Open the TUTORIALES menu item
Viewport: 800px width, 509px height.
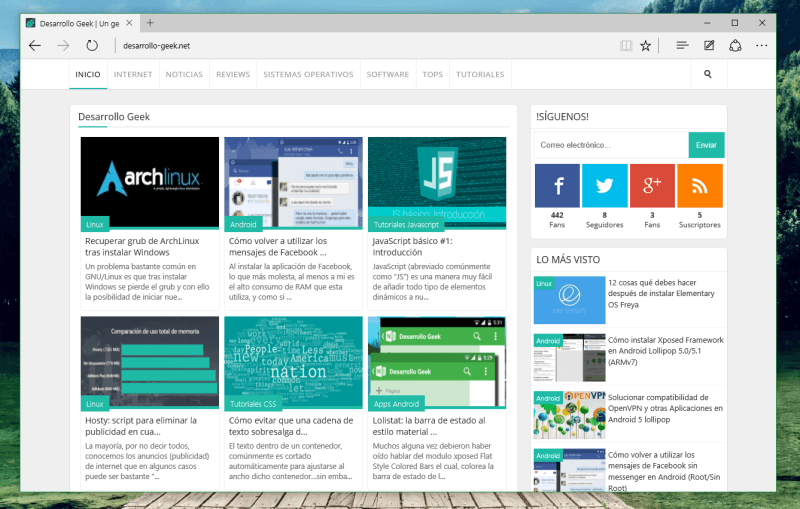[480, 74]
